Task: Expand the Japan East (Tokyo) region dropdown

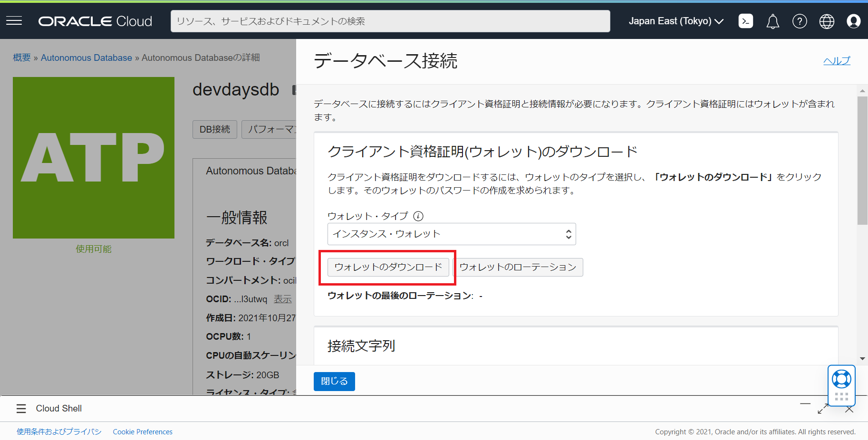Action: [675, 21]
